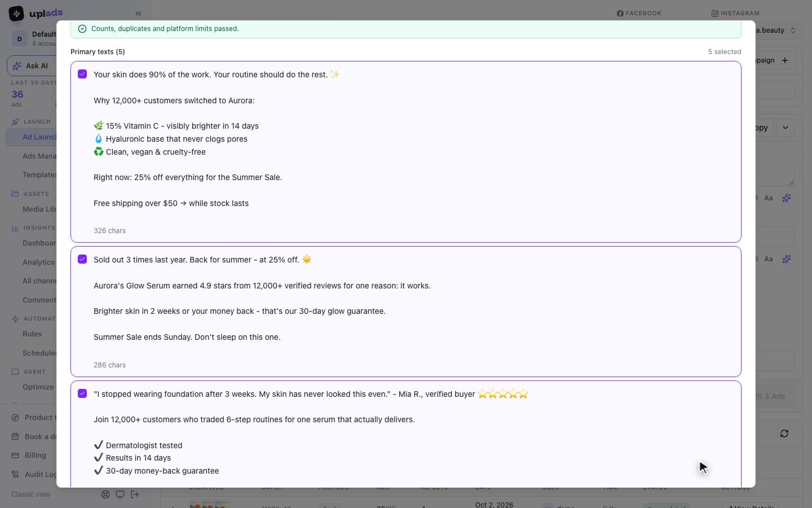Viewport: 812px width, 508px height.
Task: Click the INSTAGRAM label behind the dialog
Action: 740,14
